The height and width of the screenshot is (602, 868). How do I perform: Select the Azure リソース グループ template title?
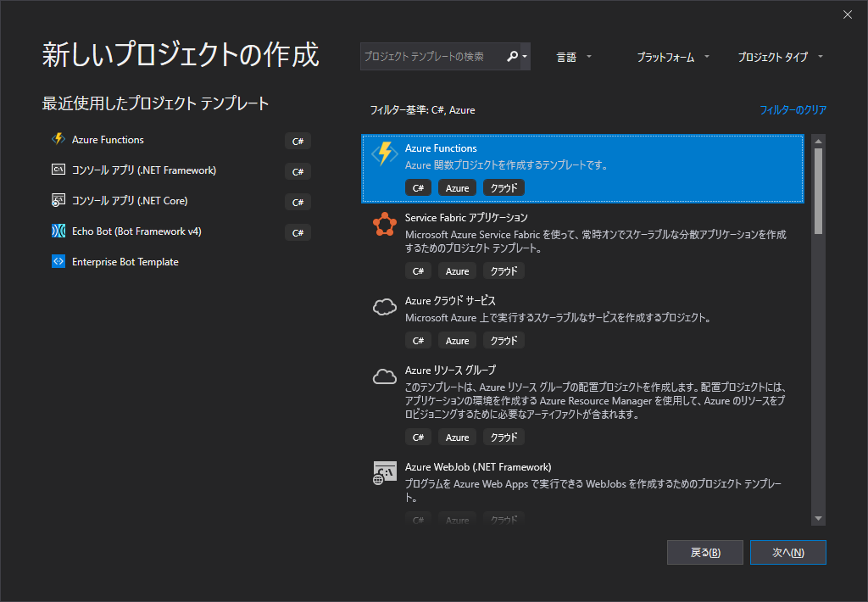(x=450, y=370)
